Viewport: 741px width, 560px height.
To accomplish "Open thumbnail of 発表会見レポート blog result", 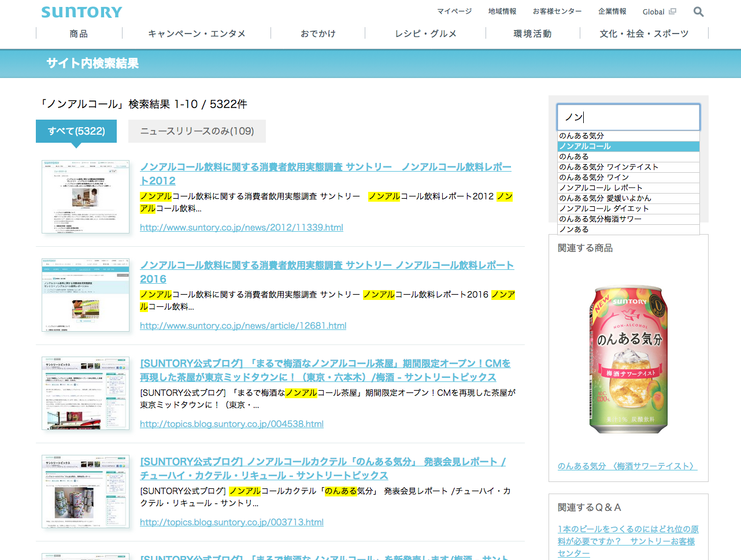I will [x=86, y=492].
